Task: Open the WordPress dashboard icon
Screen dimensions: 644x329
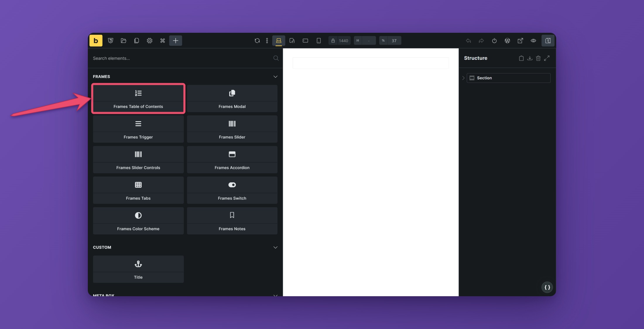Action: pyautogui.click(x=507, y=41)
